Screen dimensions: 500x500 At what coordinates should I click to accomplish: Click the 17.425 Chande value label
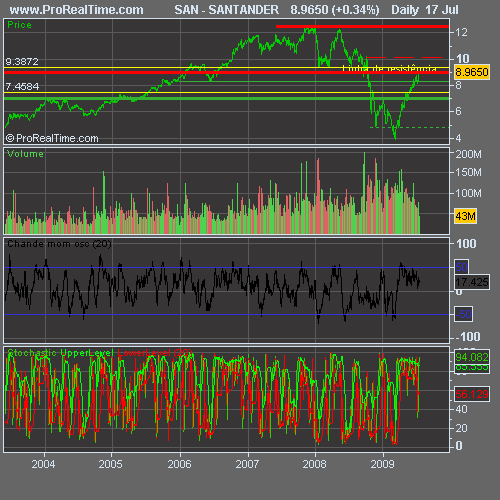[472, 282]
